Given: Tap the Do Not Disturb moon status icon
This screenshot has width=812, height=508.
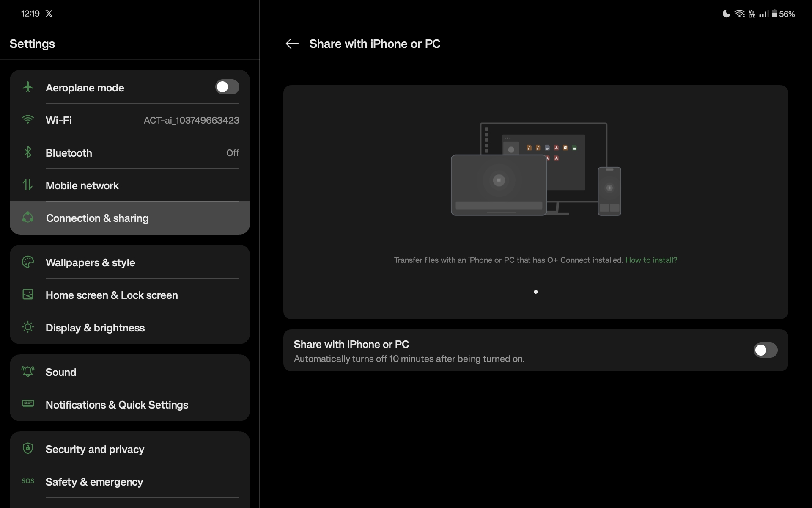Looking at the screenshot, I should click(x=726, y=14).
